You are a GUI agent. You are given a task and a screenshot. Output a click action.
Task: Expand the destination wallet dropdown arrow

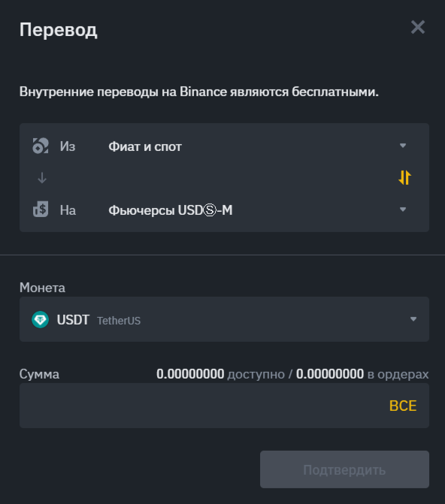(x=402, y=210)
